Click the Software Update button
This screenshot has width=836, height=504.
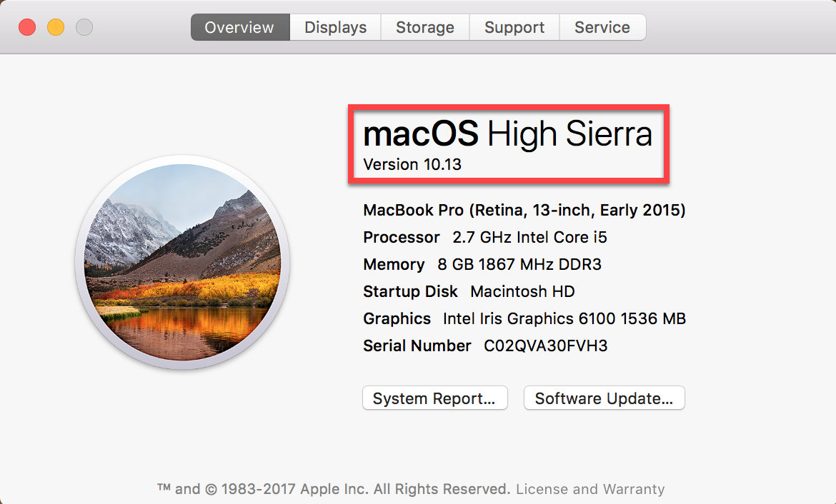tap(604, 398)
